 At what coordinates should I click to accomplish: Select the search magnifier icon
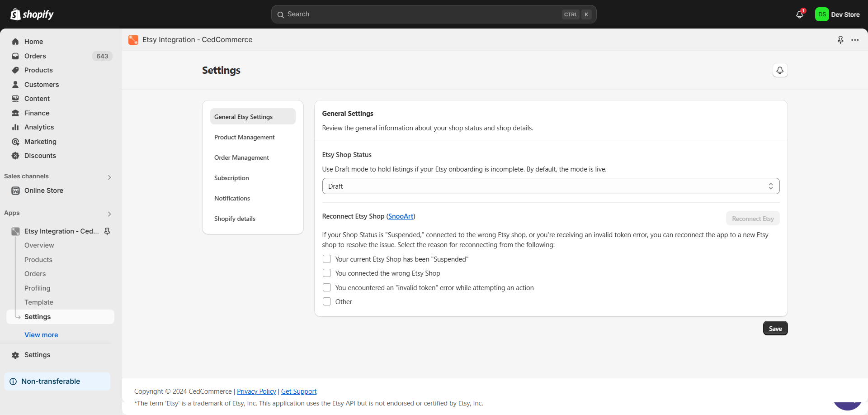click(x=281, y=14)
